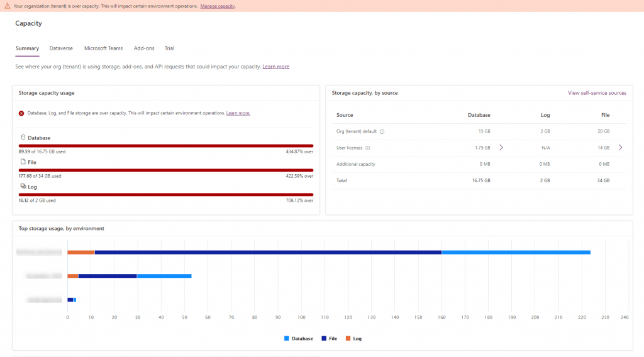Click the Log storage icon
This screenshot has height=357, width=644.
23,186
